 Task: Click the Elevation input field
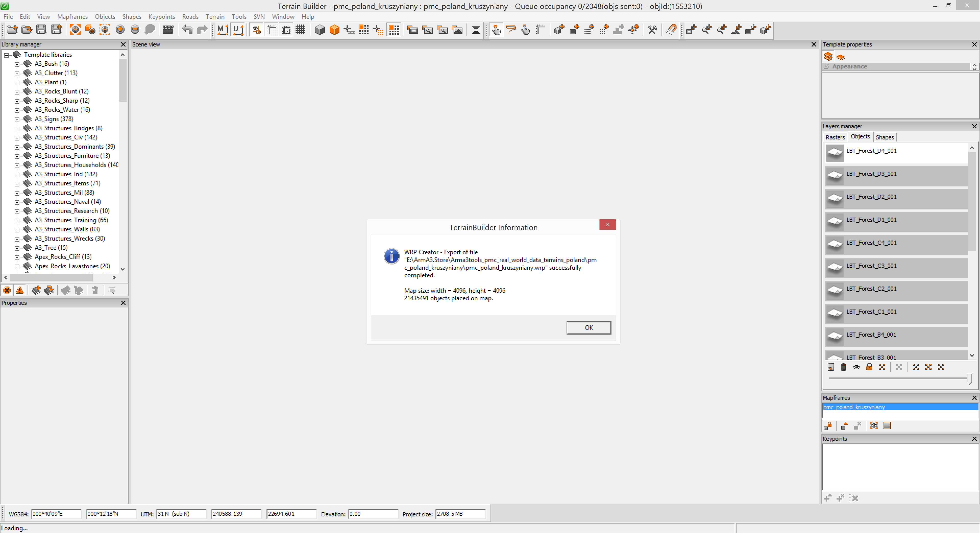point(373,514)
